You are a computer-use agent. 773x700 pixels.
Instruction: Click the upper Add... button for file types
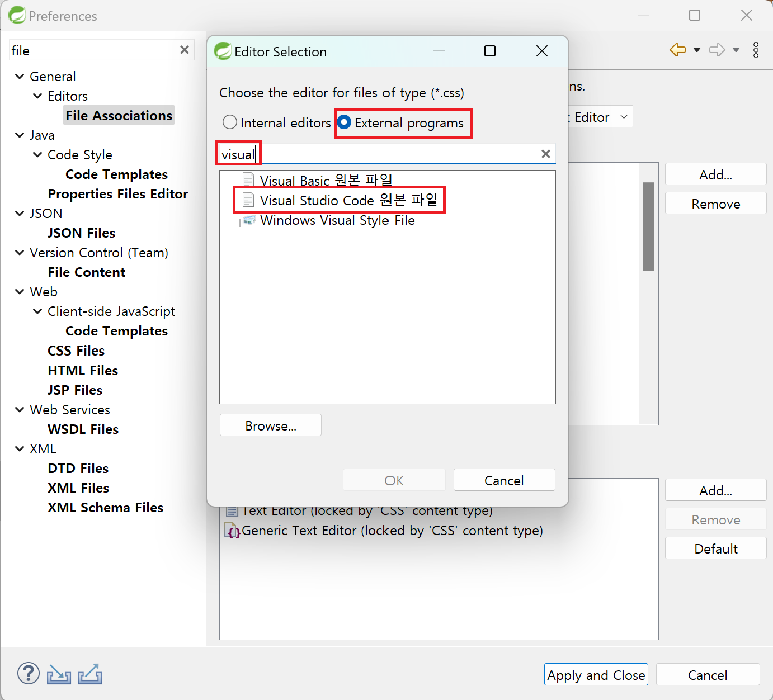tap(716, 174)
